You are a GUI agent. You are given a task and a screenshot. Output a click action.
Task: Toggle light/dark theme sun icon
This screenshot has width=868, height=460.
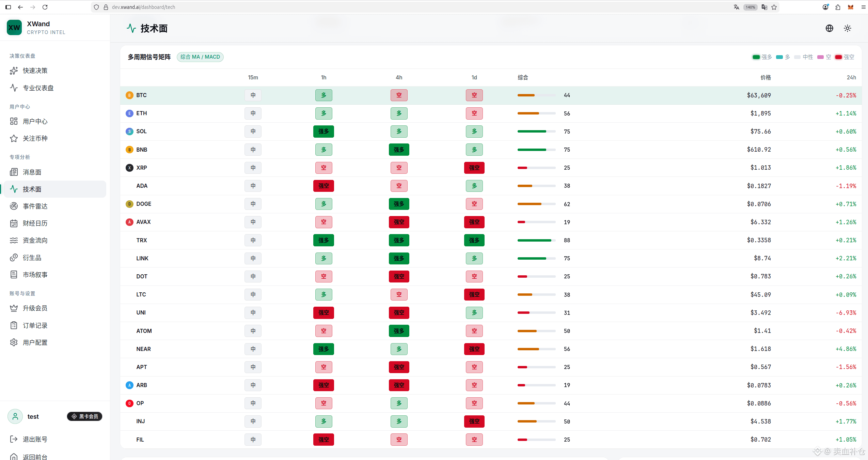pos(848,28)
